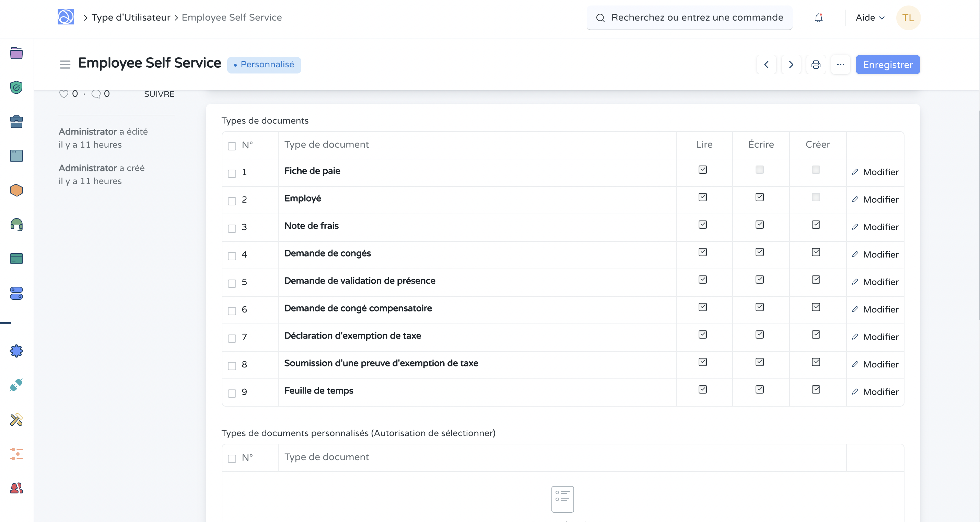This screenshot has height=522, width=980.
Task: Open the headset support sidebar icon
Action: coord(16,225)
